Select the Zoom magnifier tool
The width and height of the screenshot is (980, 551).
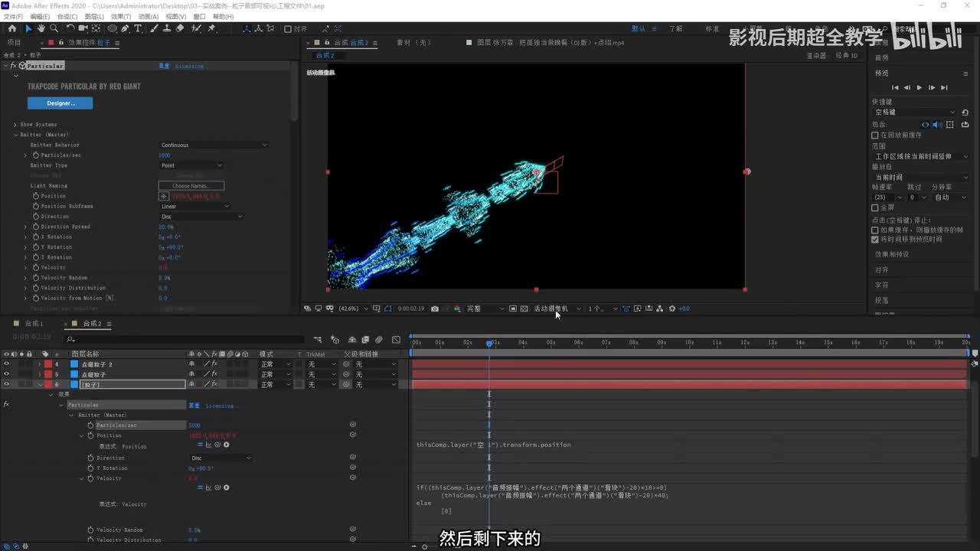(x=54, y=28)
